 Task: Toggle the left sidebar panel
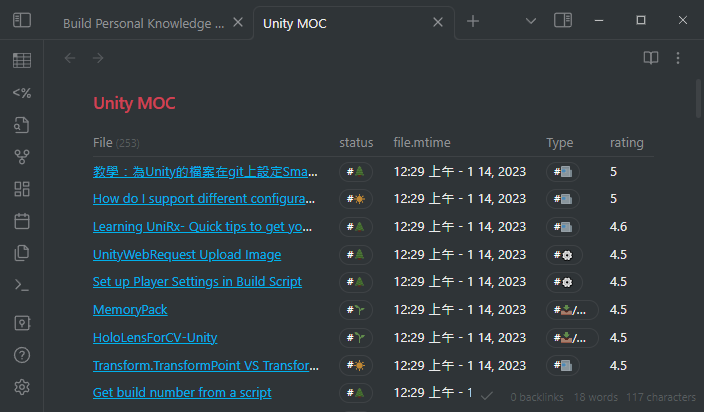[x=22, y=20]
